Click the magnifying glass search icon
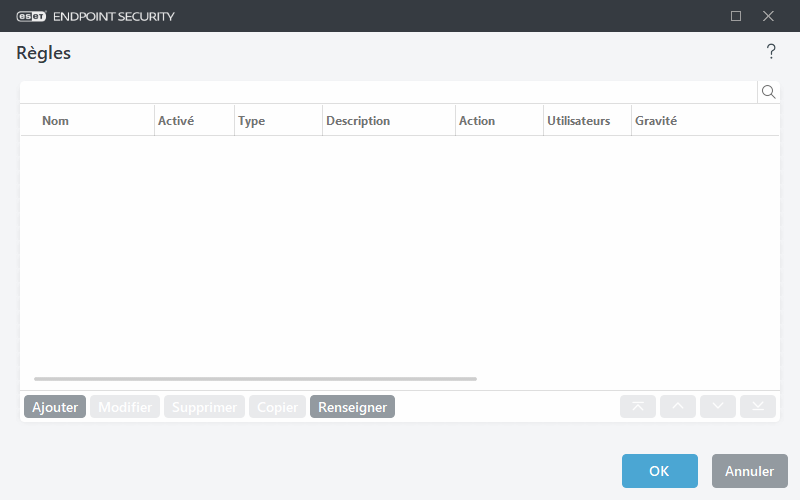This screenshot has width=800, height=500. tap(768, 92)
